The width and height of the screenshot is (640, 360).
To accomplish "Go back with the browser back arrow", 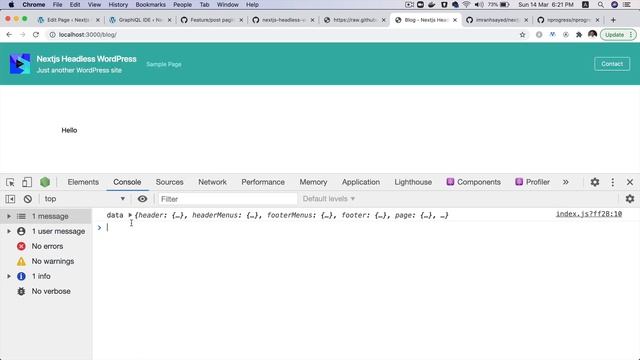I will coord(9,35).
